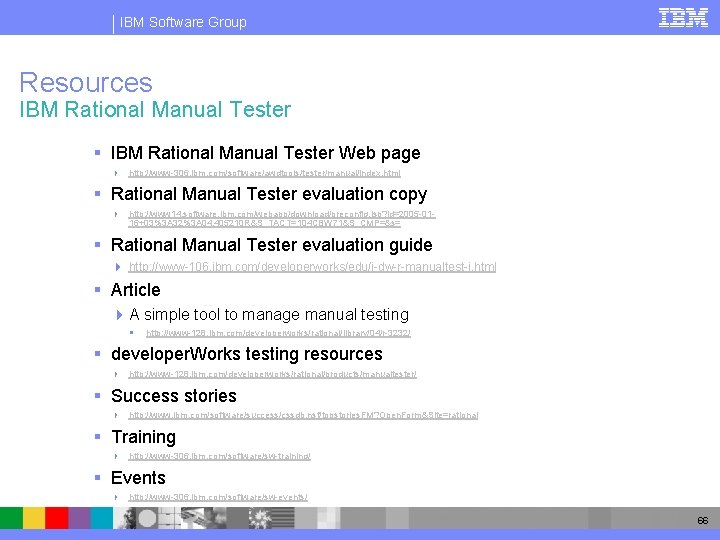The image size is (720, 540).
Task: Click the developerWorks testing resources heading
Action: pos(247,354)
